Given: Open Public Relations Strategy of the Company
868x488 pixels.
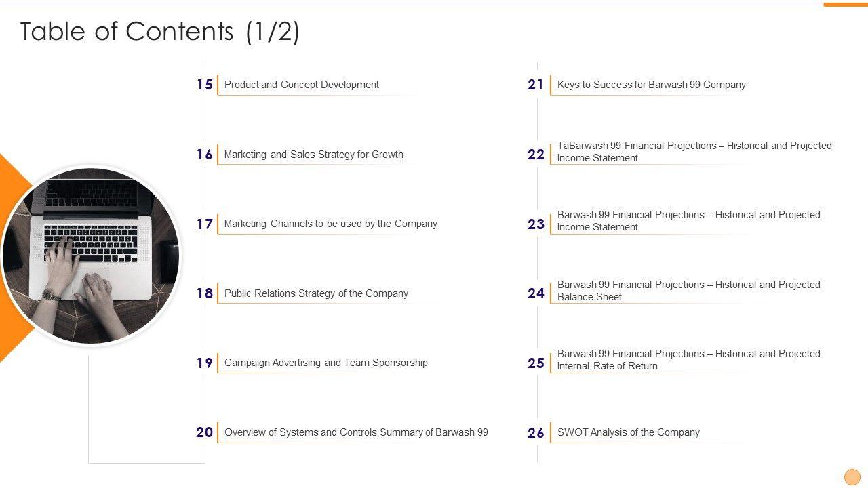Looking at the screenshot, I should click(x=316, y=293).
